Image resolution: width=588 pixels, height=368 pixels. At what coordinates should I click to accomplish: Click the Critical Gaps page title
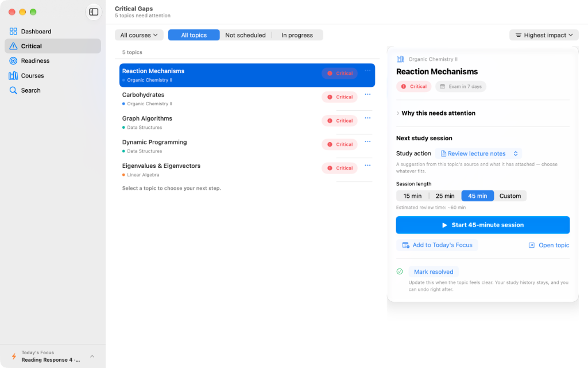[x=134, y=9]
